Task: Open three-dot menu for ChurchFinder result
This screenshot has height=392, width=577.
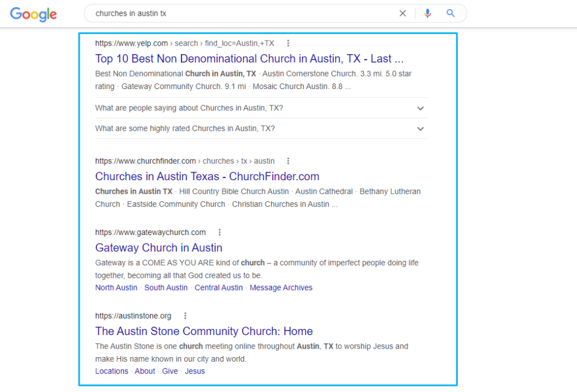Action: (x=288, y=161)
